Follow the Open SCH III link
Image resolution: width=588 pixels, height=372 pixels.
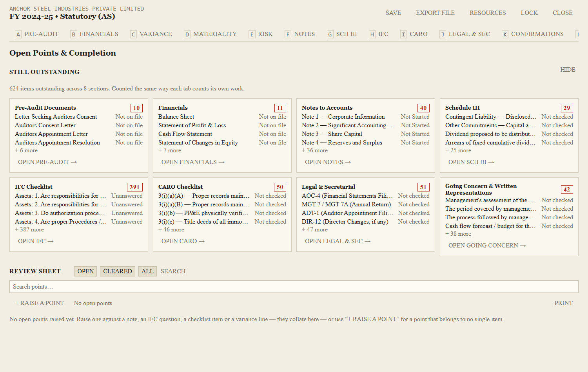tap(471, 162)
